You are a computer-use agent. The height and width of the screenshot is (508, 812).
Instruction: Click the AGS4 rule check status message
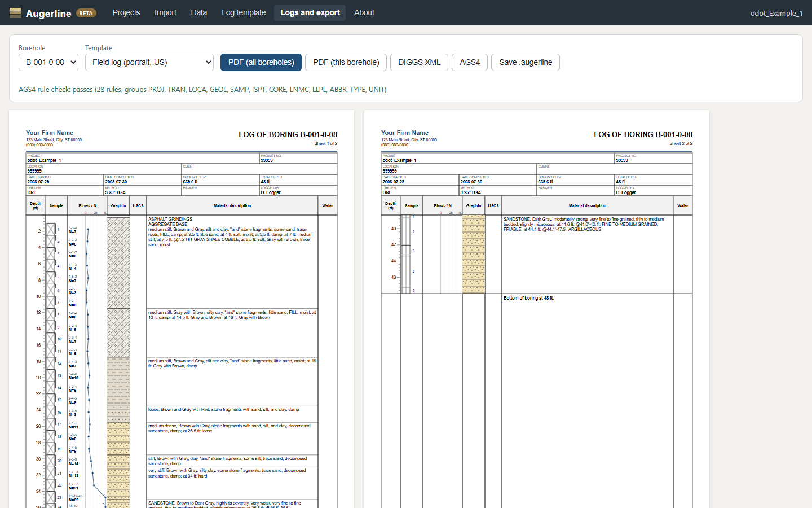coord(202,89)
